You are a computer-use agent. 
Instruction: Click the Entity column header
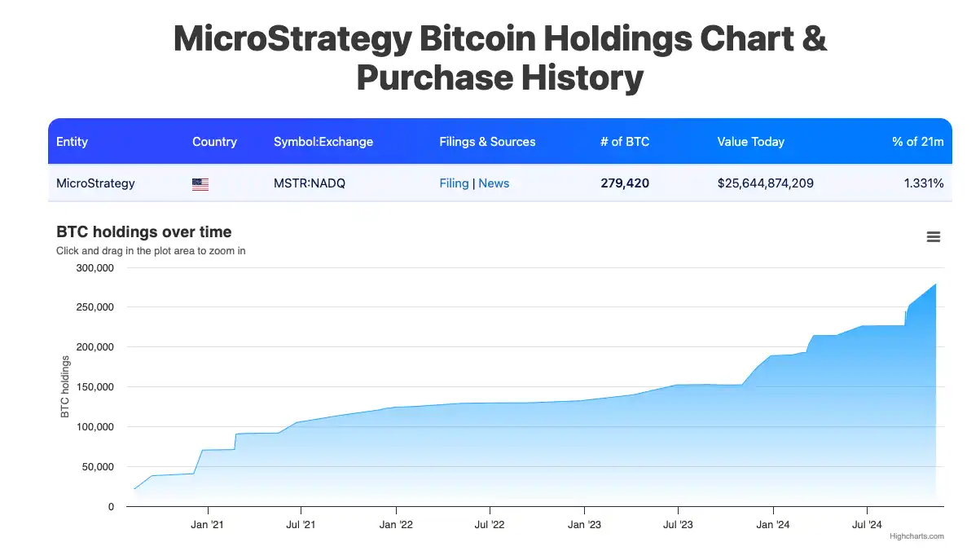(72, 142)
